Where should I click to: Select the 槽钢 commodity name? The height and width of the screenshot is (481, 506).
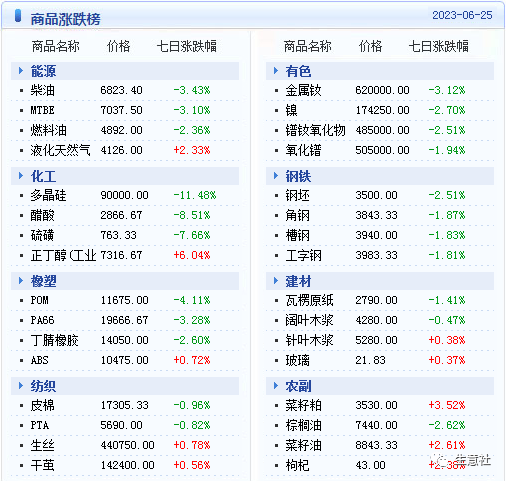(x=297, y=235)
